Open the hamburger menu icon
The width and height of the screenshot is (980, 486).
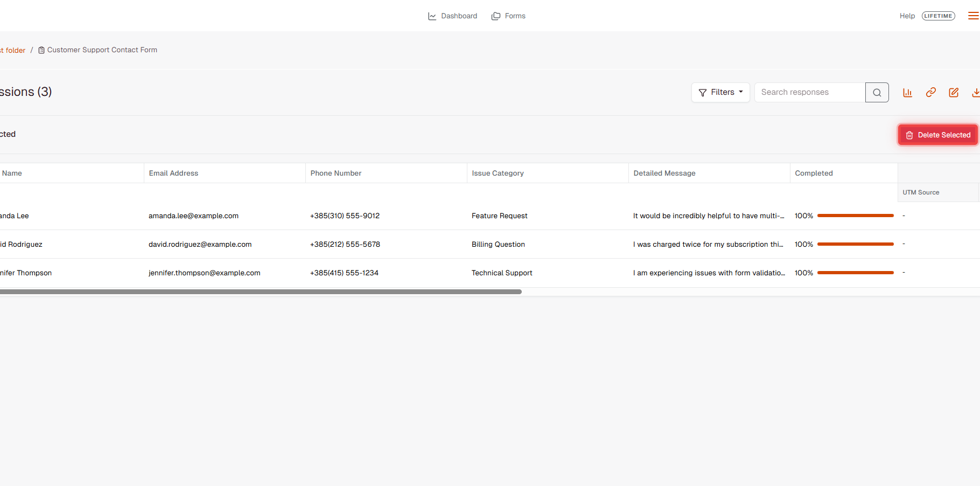974,16
